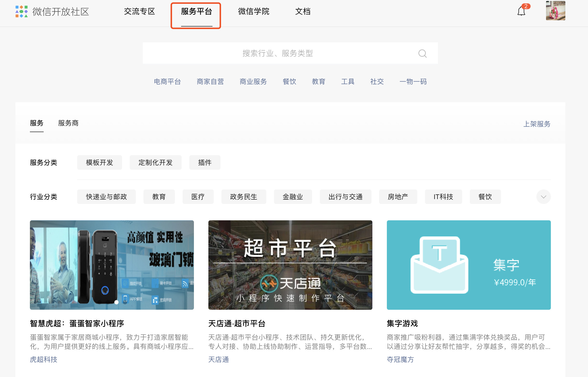Screen dimensions: 588x377
Task: Open the 集字 ¥4999.0/年 thumbnail
Action: click(x=469, y=265)
